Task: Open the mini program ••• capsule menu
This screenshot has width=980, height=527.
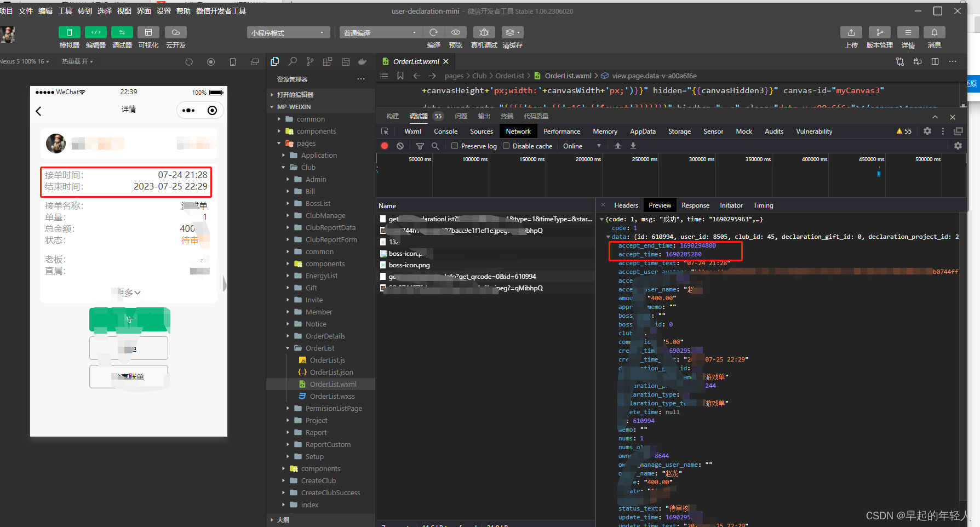Action: tap(188, 111)
